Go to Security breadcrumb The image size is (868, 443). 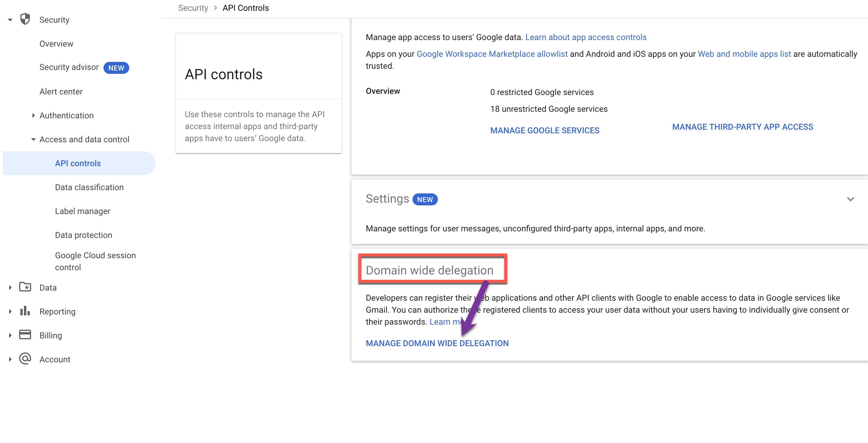click(193, 8)
